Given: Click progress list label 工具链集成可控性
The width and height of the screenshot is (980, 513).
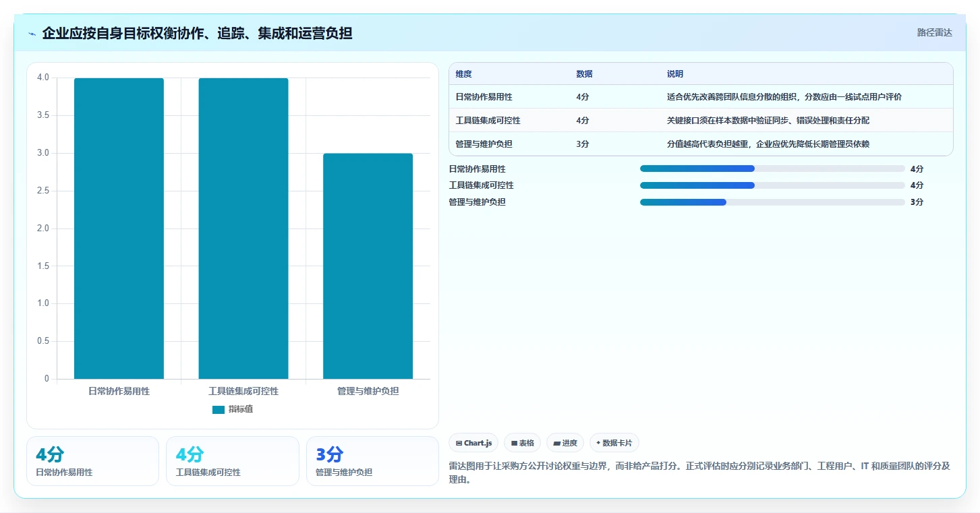Looking at the screenshot, I should tap(481, 185).
